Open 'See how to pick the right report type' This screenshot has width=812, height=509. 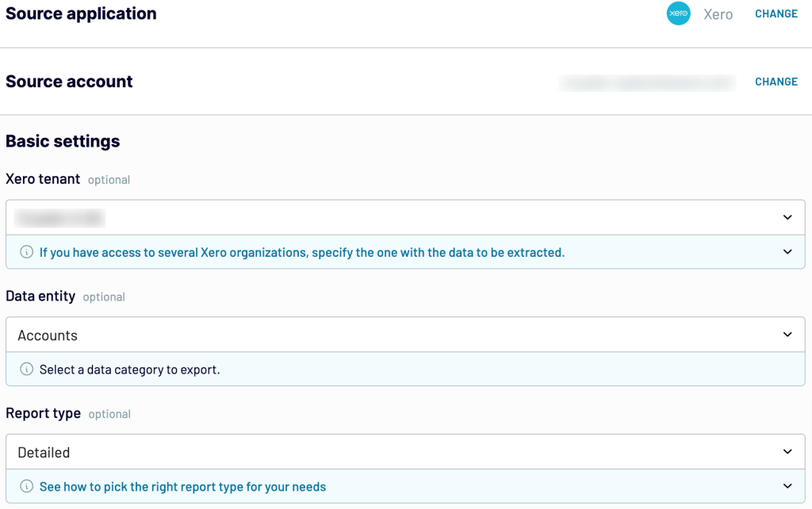(x=182, y=486)
